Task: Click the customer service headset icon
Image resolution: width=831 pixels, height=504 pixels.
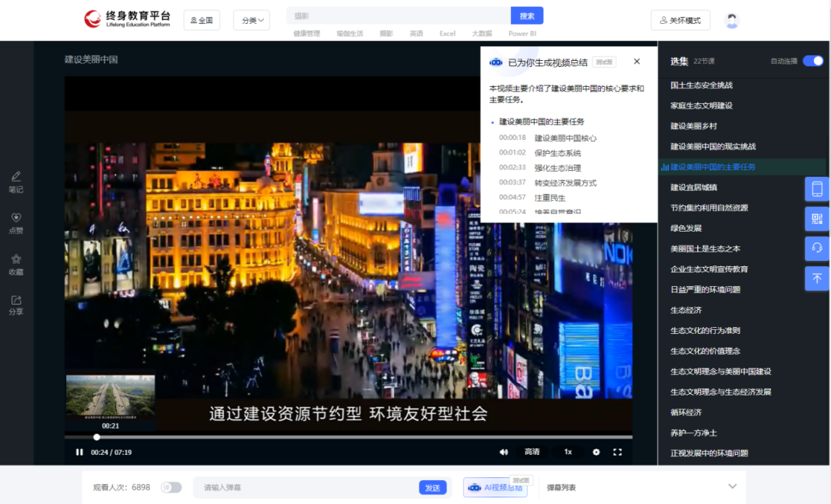Action: pos(816,248)
